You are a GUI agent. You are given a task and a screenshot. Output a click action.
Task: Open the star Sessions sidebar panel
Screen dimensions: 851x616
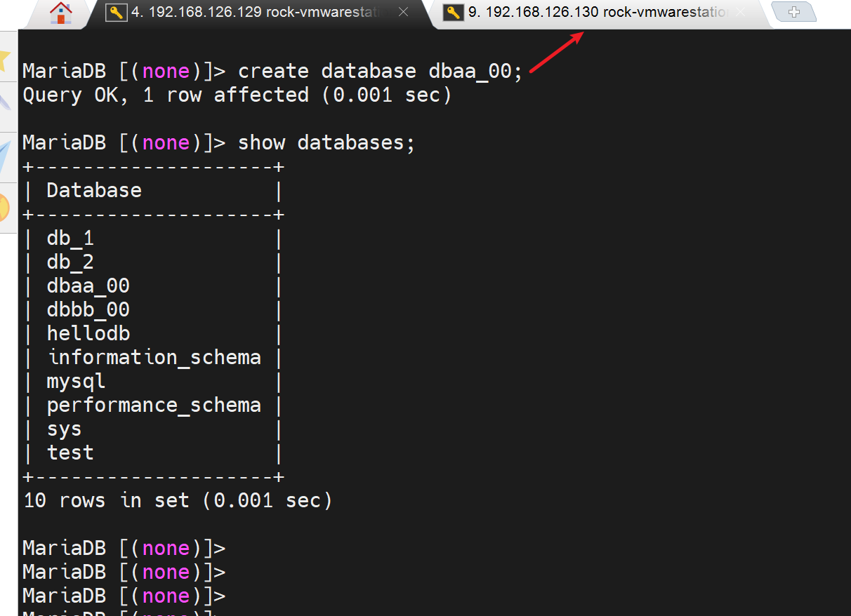coord(6,59)
